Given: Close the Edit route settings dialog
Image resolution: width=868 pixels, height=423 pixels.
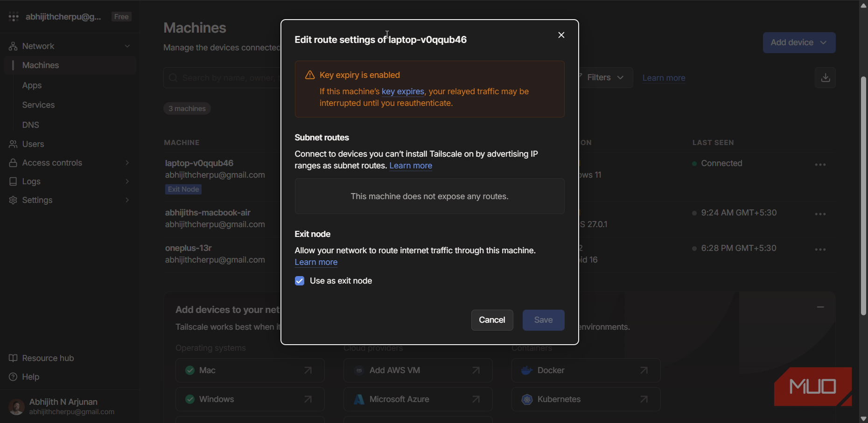Looking at the screenshot, I should tap(561, 35).
